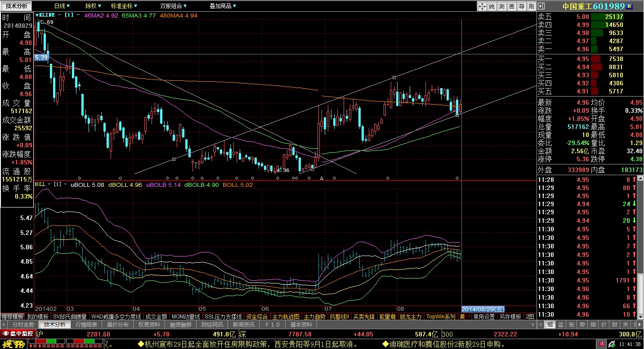The height and width of the screenshot is (349, 644).
Task: Open the 推荐模板 tab
Action: [x=12, y=317]
